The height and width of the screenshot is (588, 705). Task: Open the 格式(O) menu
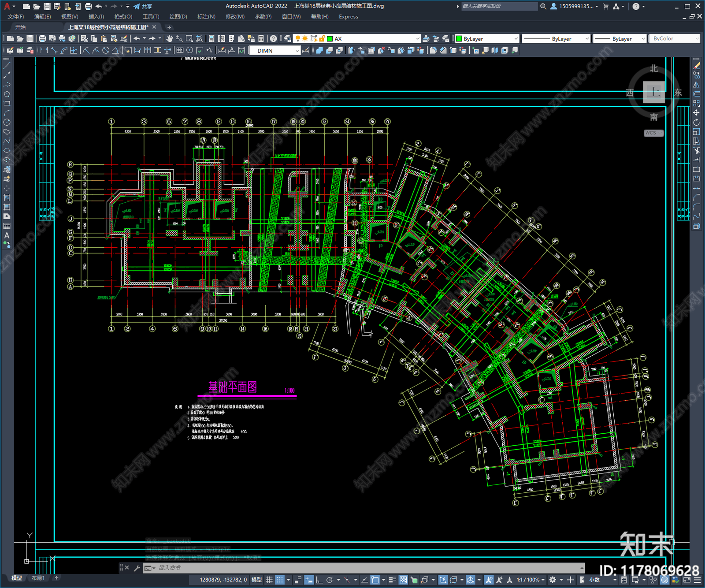123,17
